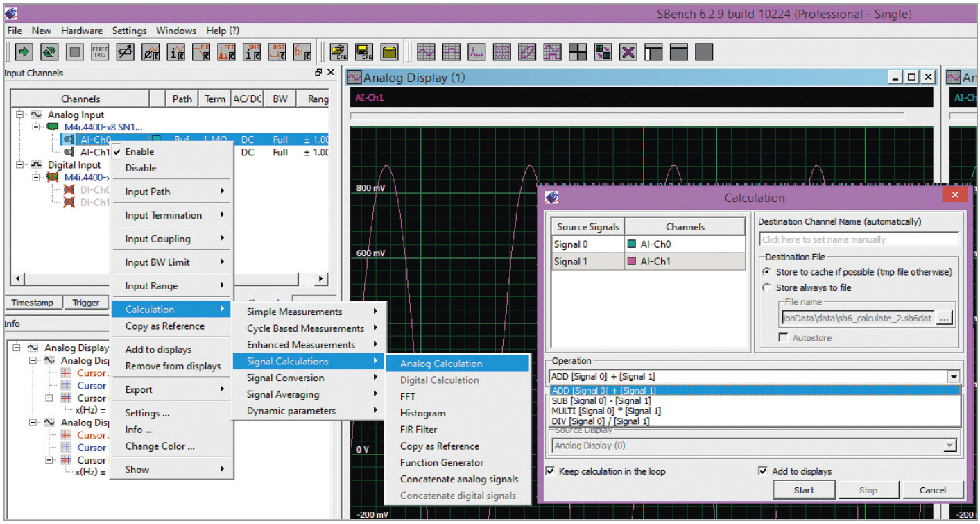Toggle the 'Add to displays' checkbox
The width and height of the screenshot is (980, 524).
click(764, 471)
